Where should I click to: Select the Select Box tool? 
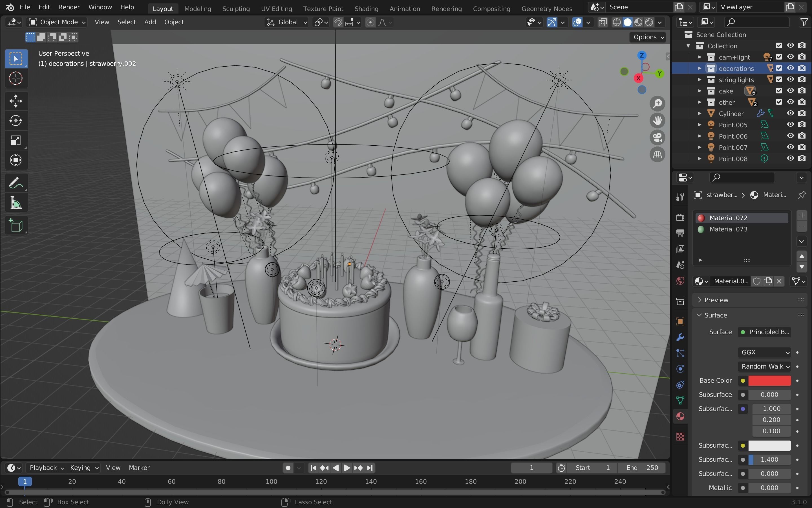(x=16, y=58)
